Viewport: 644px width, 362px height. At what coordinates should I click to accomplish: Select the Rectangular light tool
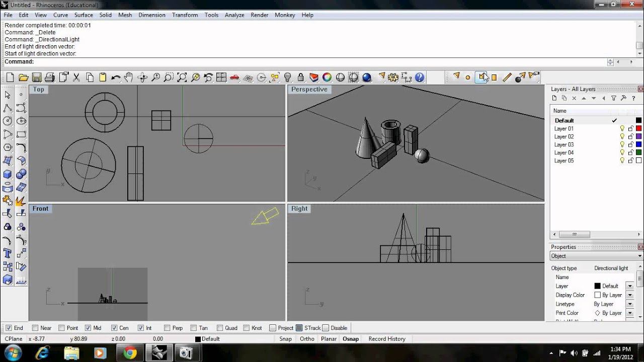pos(494,77)
